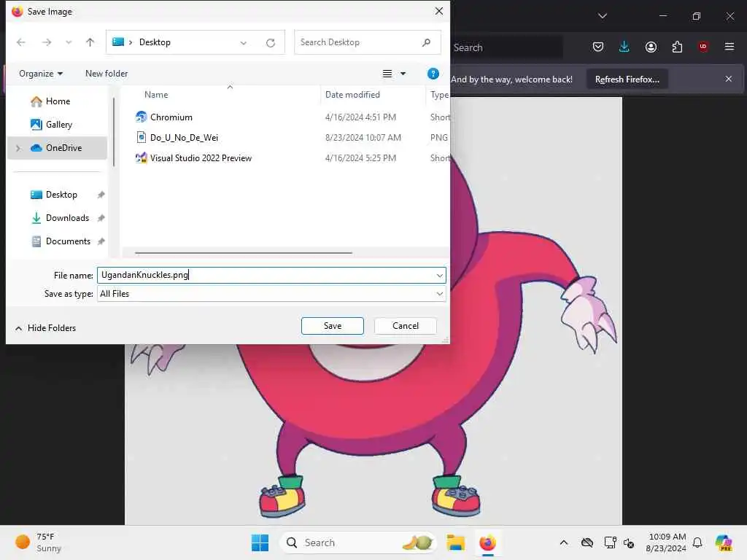Click the Back arrow in Save Image dialog
The width and height of the screenshot is (747, 560).
click(21, 42)
